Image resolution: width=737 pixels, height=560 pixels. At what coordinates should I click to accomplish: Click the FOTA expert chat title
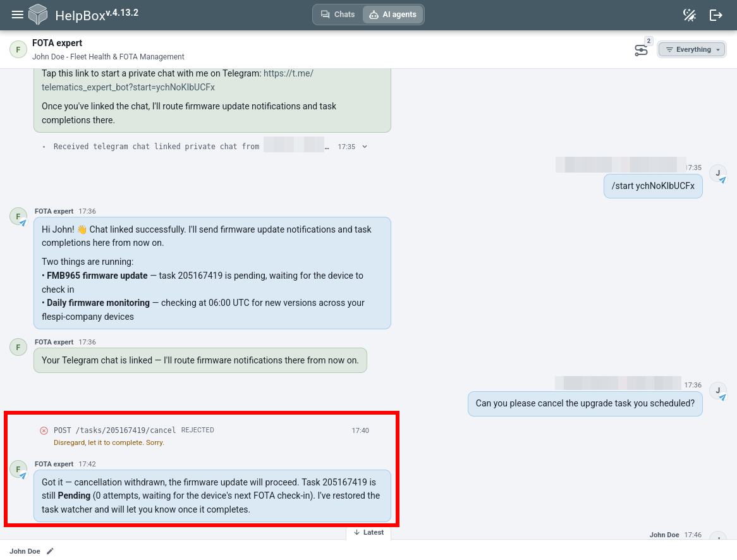[58, 43]
